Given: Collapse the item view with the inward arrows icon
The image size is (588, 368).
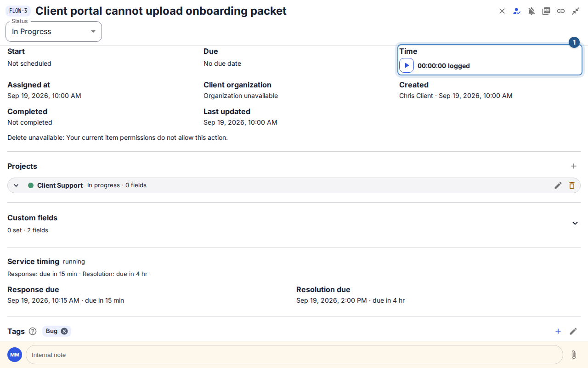Looking at the screenshot, I should [576, 11].
